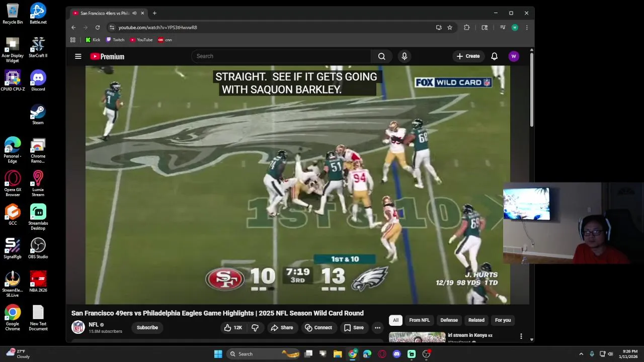The height and width of the screenshot is (362, 644).
Task: Save the video to a playlist
Action: click(x=354, y=327)
